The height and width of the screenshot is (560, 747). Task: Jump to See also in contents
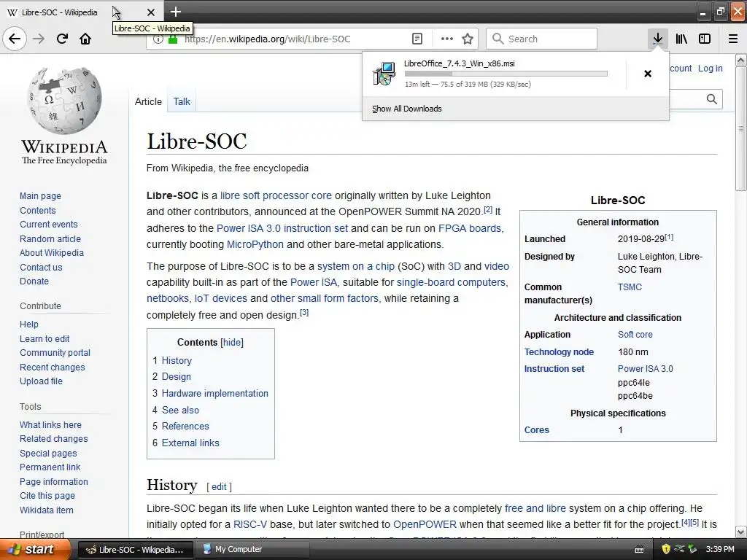pyautogui.click(x=180, y=410)
